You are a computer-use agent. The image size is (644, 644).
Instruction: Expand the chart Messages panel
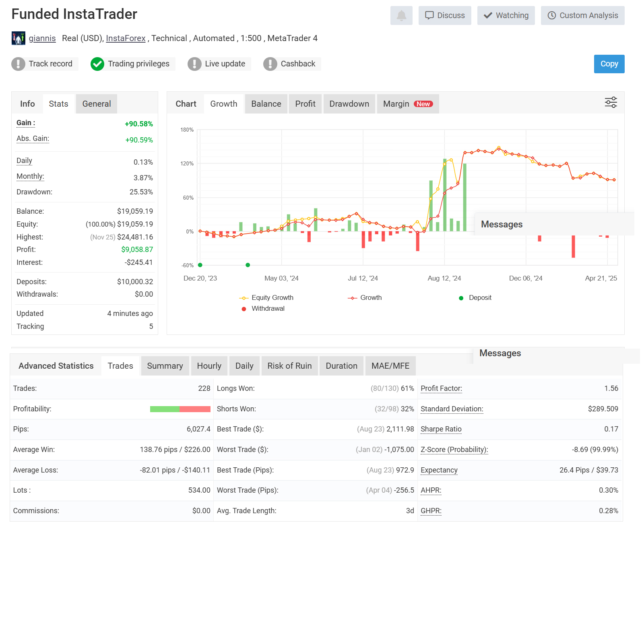coord(502,224)
